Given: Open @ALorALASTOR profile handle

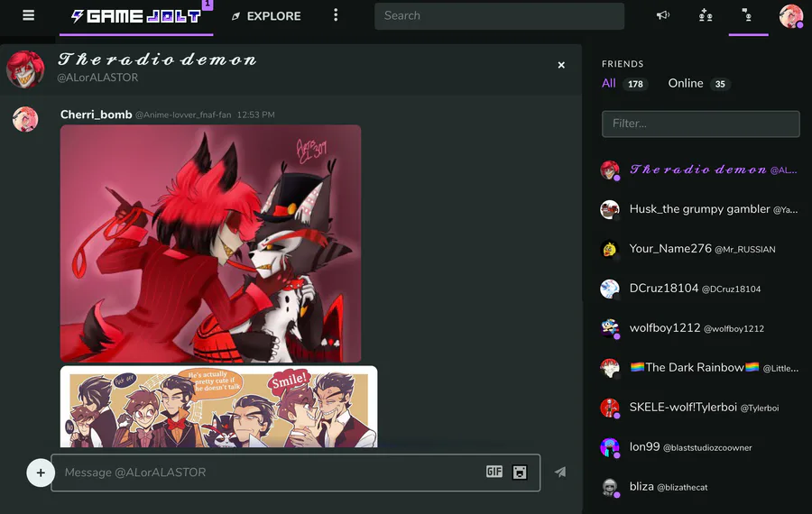Looking at the screenshot, I should click(97, 78).
